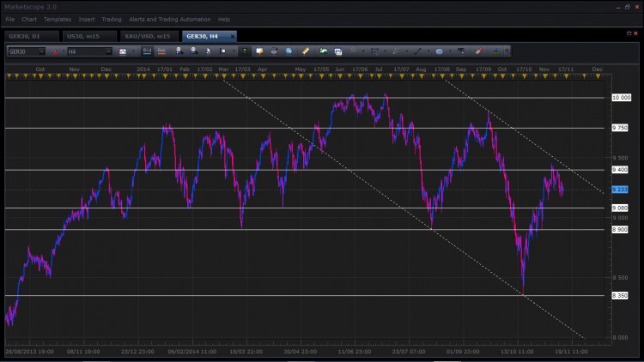Open the Trading menu
The image size is (644, 362).
point(112,19)
